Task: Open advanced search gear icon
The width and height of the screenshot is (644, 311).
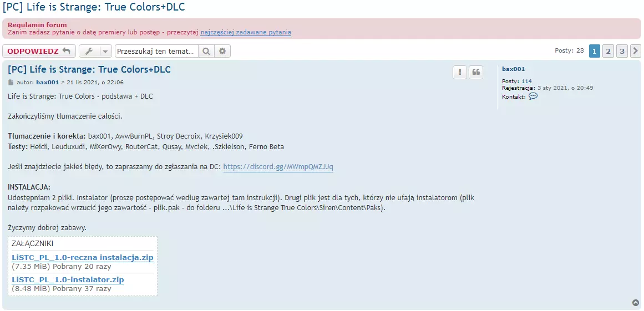Action: pyautogui.click(x=222, y=52)
